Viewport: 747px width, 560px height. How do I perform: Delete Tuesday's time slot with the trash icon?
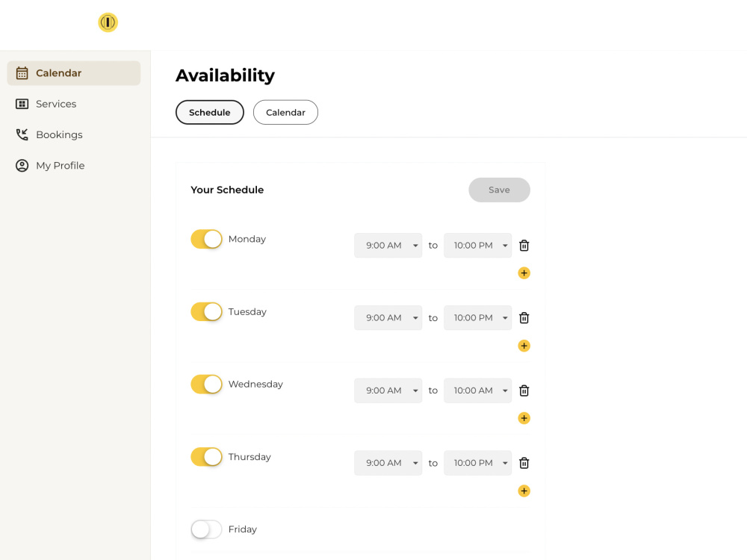coord(524,317)
